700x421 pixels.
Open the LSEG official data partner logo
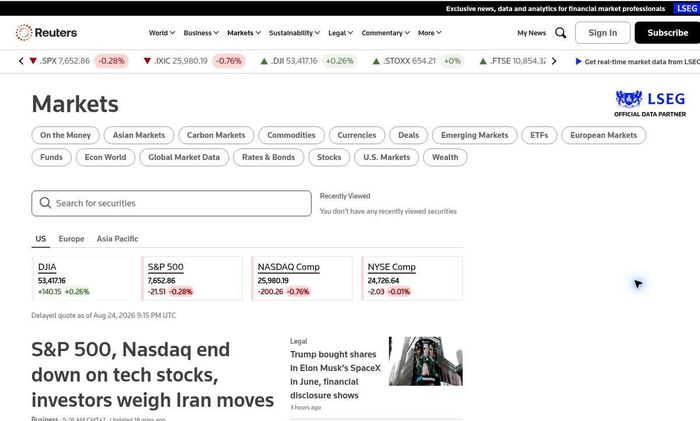tap(650, 104)
